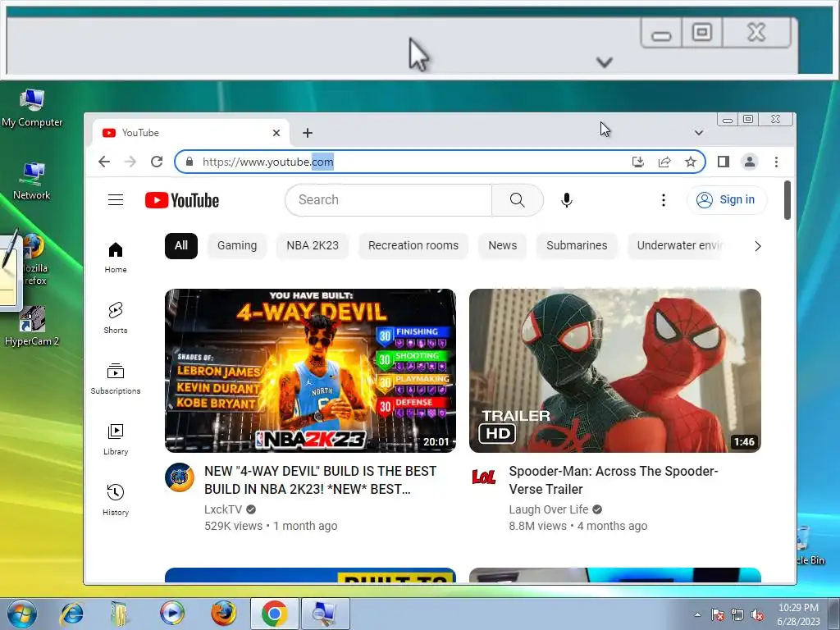The width and height of the screenshot is (840, 630).
Task: Click the Sign in button
Action: (727, 200)
